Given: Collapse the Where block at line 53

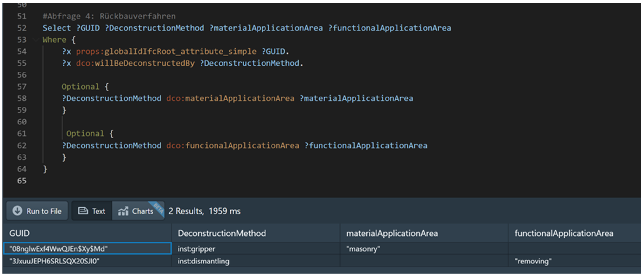Looking at the screenshot, I should [x=36, y=39].
